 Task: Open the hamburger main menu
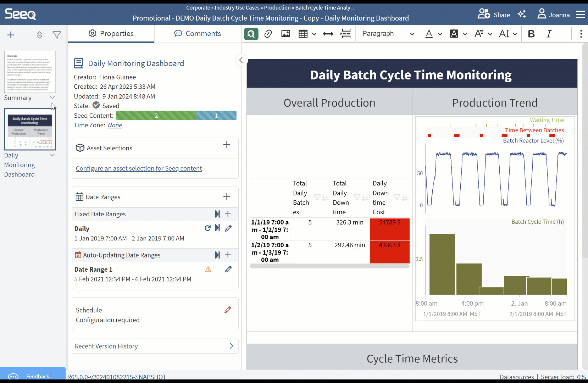coord(581,14)
